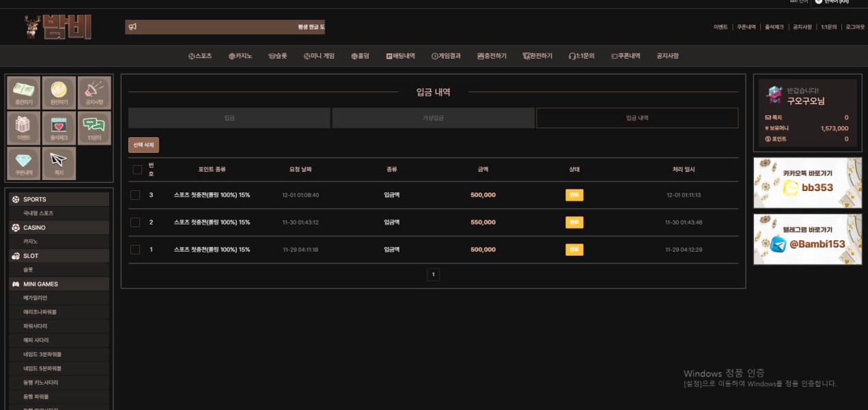Switch to the 가상입금 tab
This screenshot has height=410, width=868.
(433, 118)
